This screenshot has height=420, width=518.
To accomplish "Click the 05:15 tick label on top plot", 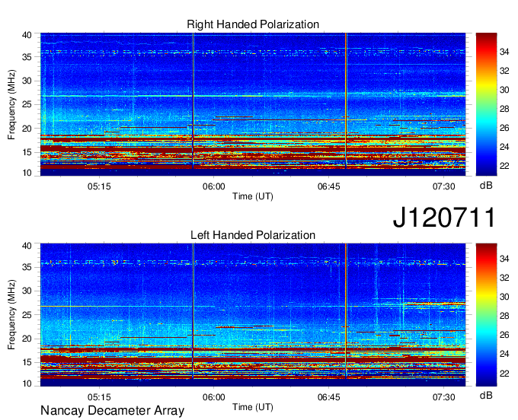I will tap(99, 186).
